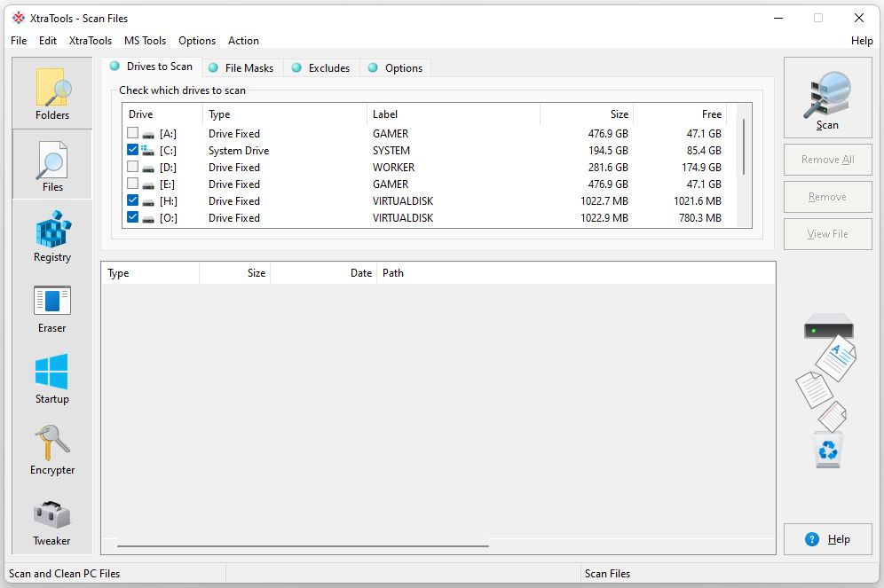The image size is (884, 588).
Task: Sort drives by Free column header
Action: coord(680,114)
